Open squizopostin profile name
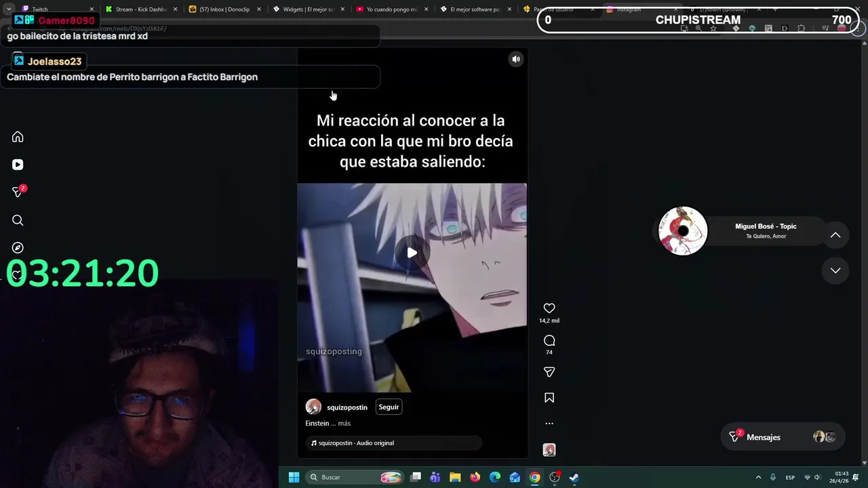The width and height of the screenshot is (868, 488). click(347, 407)
